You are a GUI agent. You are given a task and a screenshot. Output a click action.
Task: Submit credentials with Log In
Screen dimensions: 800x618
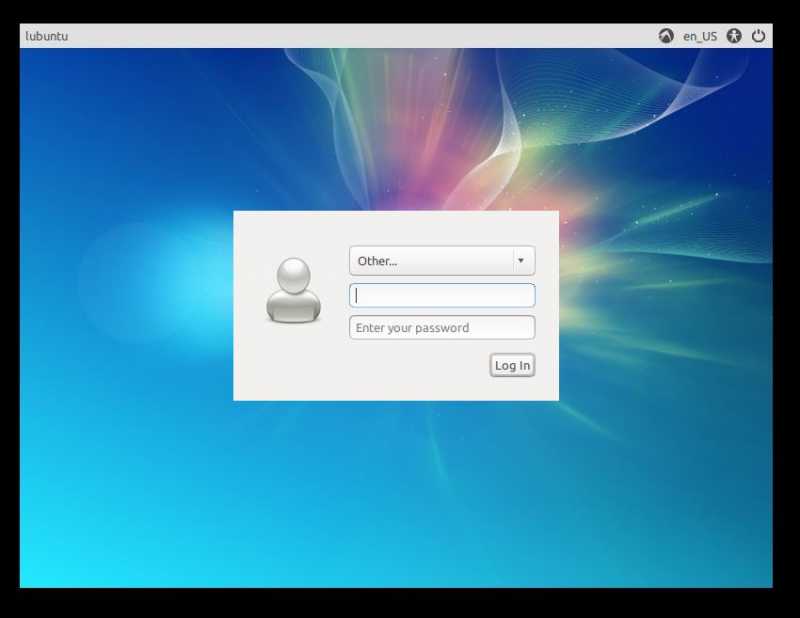[512, 366]
